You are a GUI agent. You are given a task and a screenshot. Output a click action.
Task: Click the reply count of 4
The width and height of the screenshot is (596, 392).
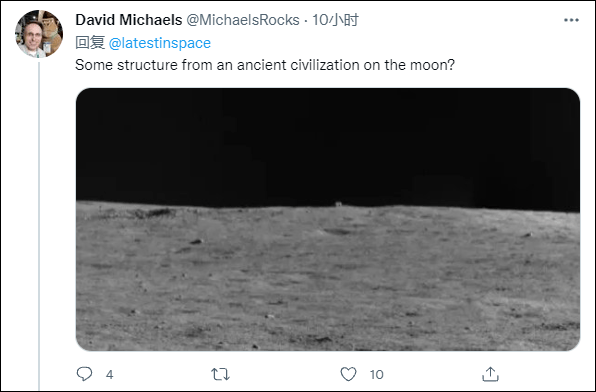point(109,375)
